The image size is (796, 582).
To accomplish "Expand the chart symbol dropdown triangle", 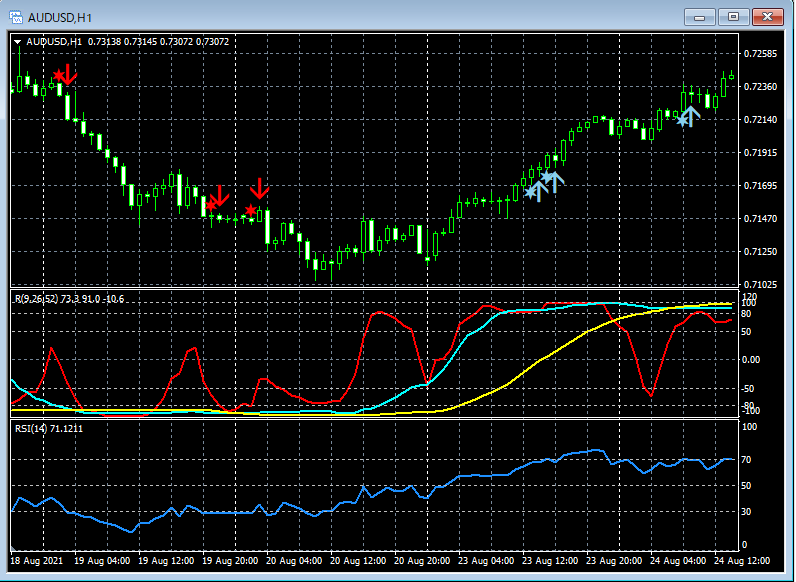I will (x=18, y=42).
